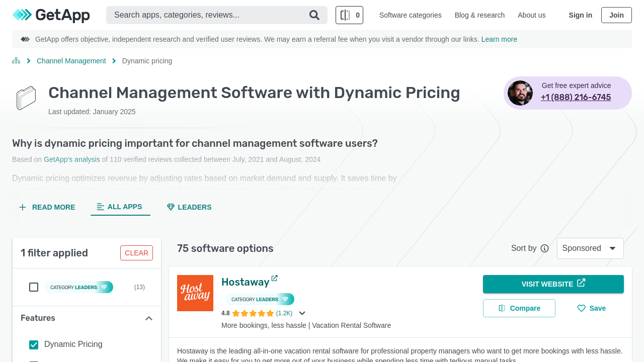Collapse the Features filter section
This screenshot has width=644, height=362.
click(149, 318)
